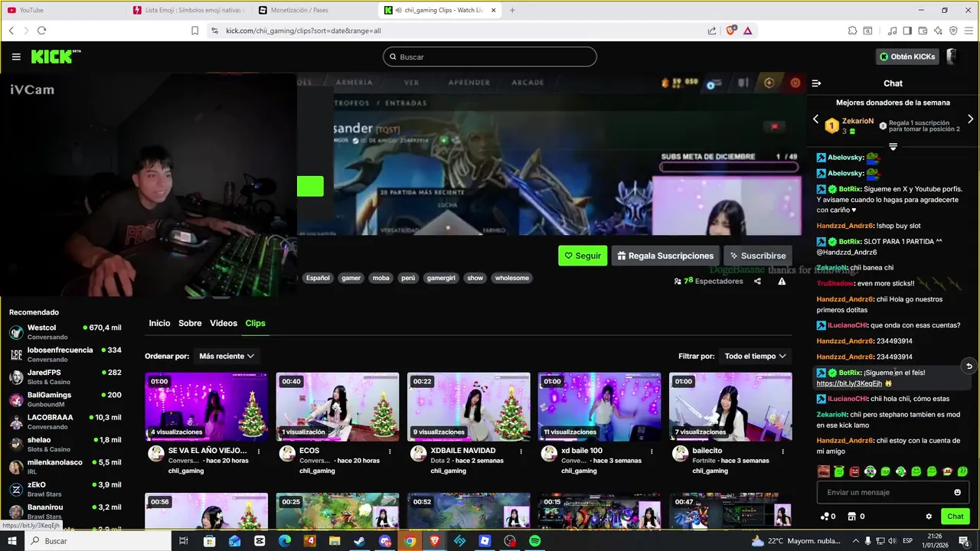The image size is (980, 551).
Task: Open recommended channel Westcol
Action: click(65, 332)
